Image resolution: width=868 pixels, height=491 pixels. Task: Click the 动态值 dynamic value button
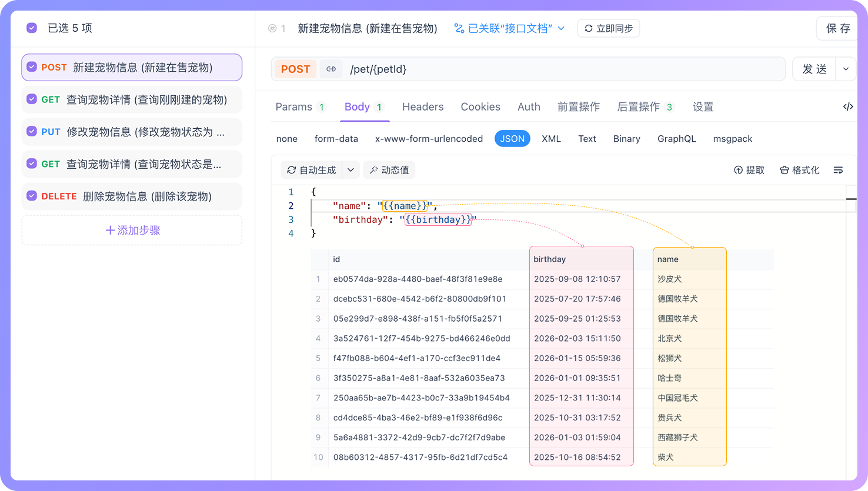[x=389, y=170]
